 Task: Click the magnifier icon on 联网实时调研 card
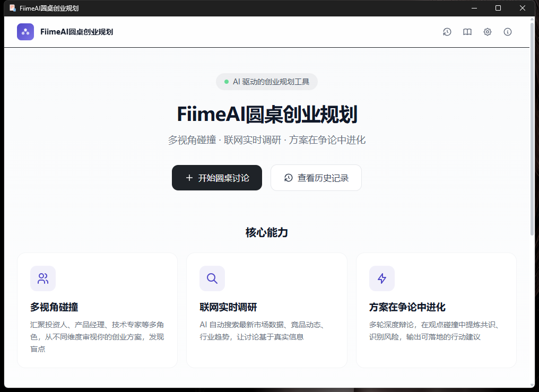click(212, 278)
